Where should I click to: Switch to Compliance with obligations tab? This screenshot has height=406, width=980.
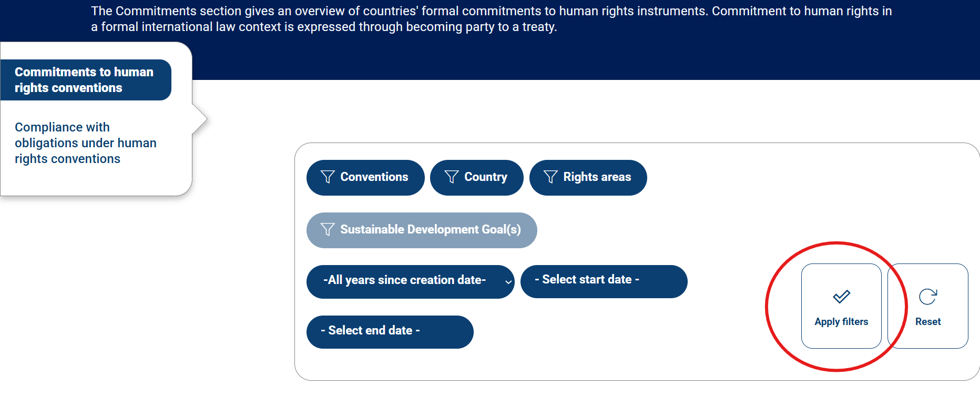(x=85, y=143)
